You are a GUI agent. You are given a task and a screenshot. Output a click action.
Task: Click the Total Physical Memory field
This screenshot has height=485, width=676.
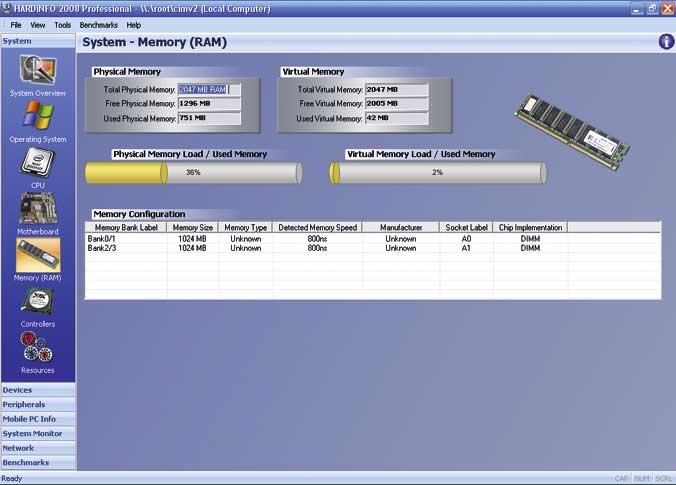tap(209, 90)
